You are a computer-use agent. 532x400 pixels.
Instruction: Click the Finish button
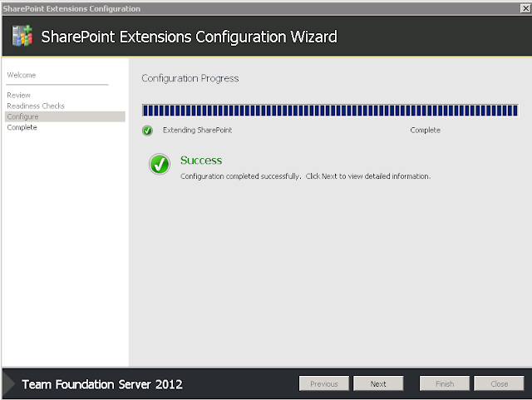[x=445, y=383]
